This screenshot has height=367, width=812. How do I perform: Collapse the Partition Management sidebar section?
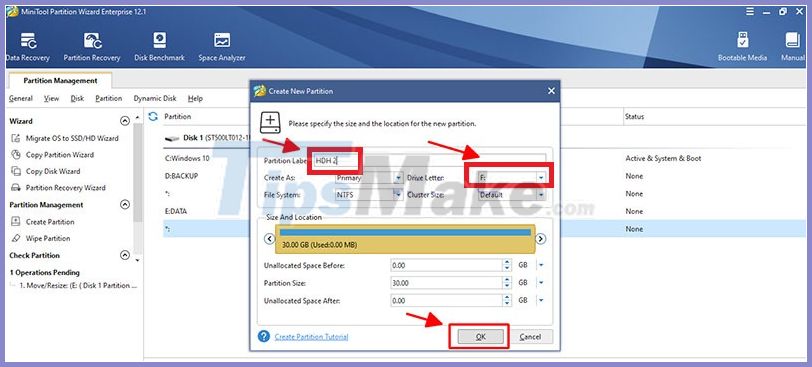point(125,205)
